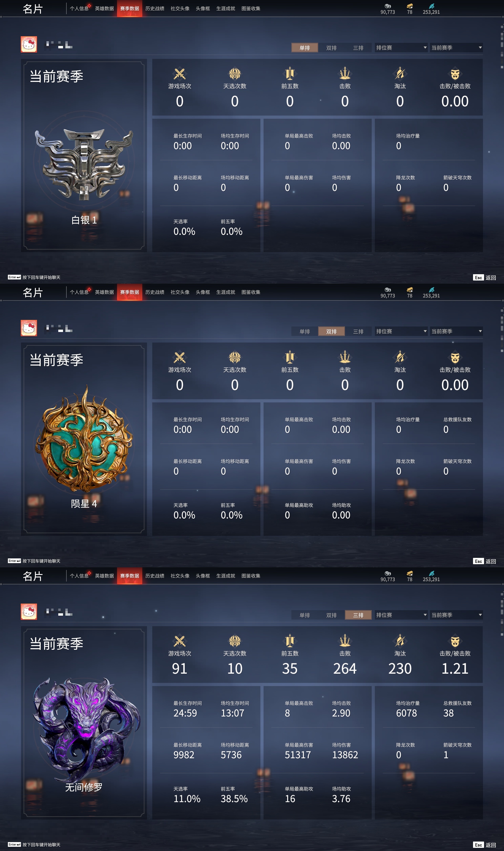Click the 天选次数 lotus icon above value 10
This screenshot has height=851, width=504.
pyautogui.click(x=235, y=641)
